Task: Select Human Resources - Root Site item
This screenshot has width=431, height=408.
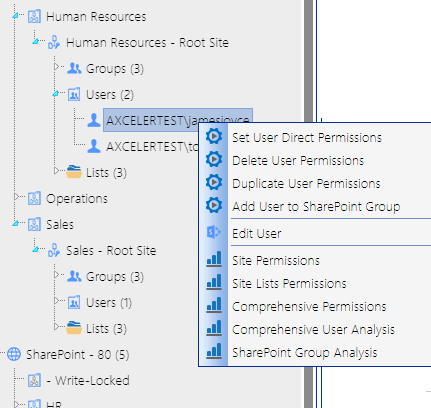Action: tap(147, 43)
